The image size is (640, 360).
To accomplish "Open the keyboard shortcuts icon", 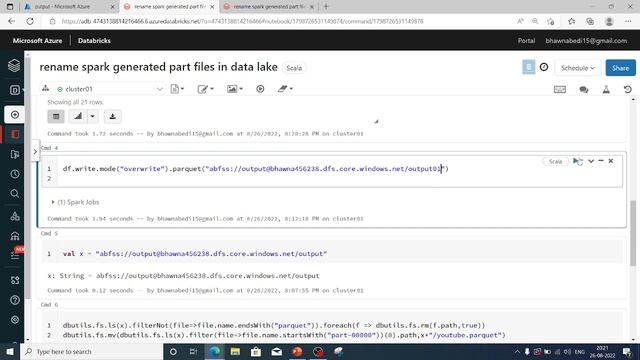I will [560, 89].
